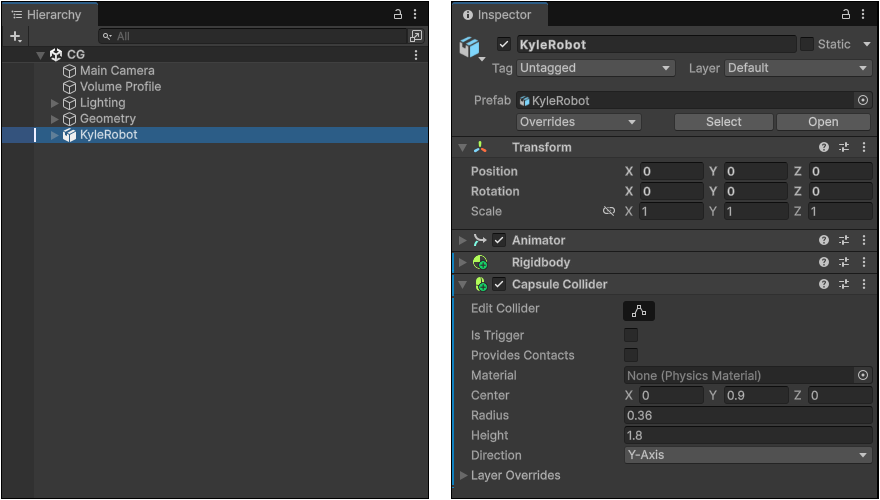Open Inspector panel more options menu
The image size is (880, 500).
click(x=863, y=15)
